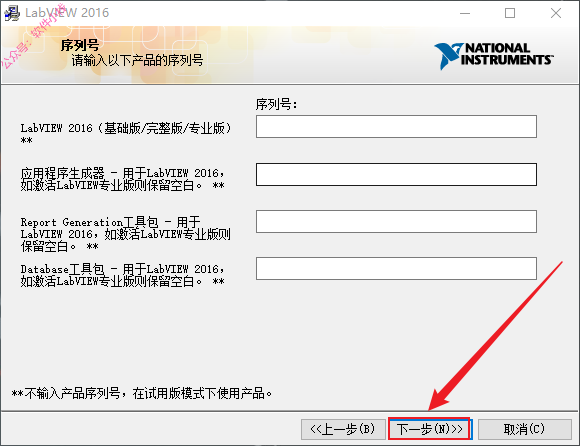The image size is (580, 446).
Task: Maximize the LabVIEW 2016 installer window
Action: [x=510, y=13]
